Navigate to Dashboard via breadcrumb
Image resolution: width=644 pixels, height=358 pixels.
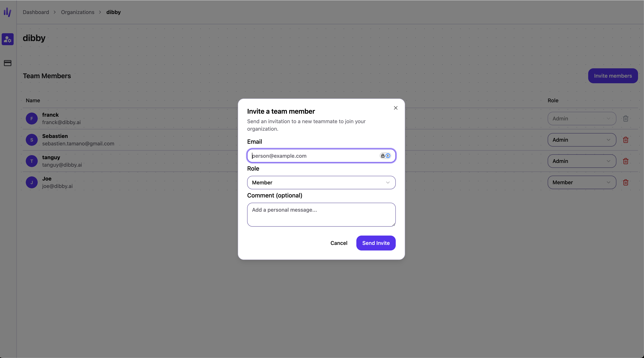36,12
